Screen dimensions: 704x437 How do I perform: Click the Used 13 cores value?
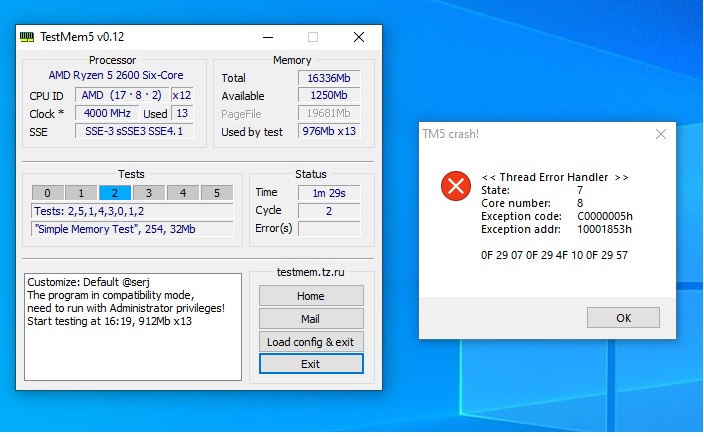coord(182,113)
